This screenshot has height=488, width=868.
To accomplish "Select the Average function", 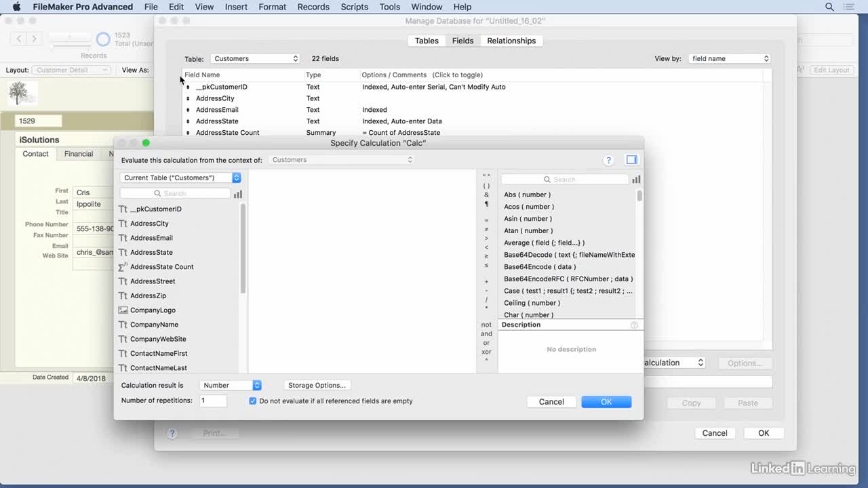I will 544,243.
